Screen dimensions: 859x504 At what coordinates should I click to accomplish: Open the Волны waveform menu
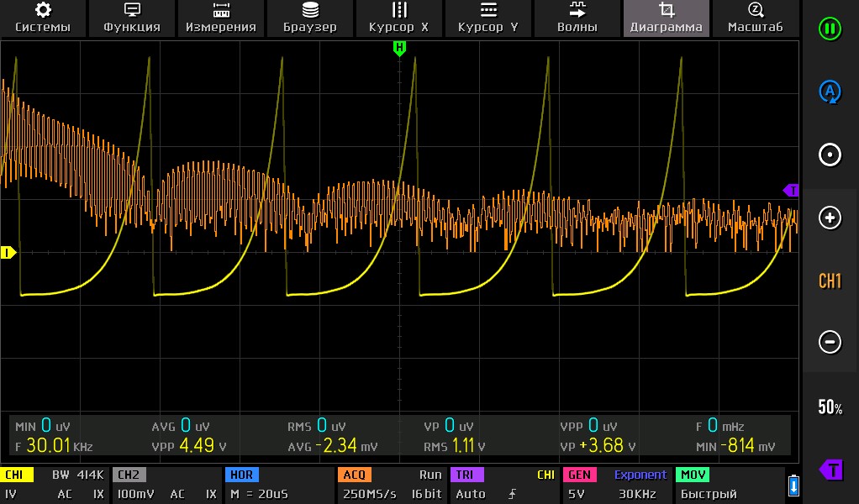pos(577,18)
